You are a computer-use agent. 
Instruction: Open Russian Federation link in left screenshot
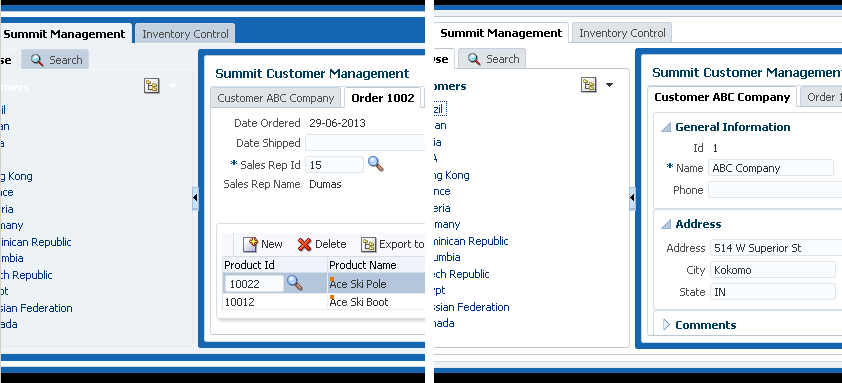pyautogui.click(x=36, y=308)
